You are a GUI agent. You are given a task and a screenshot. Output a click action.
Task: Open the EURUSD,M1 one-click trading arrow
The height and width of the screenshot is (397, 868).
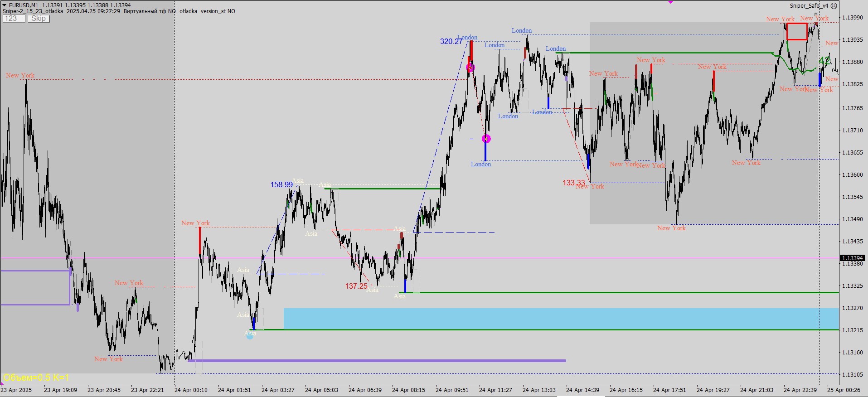point(4,5)
